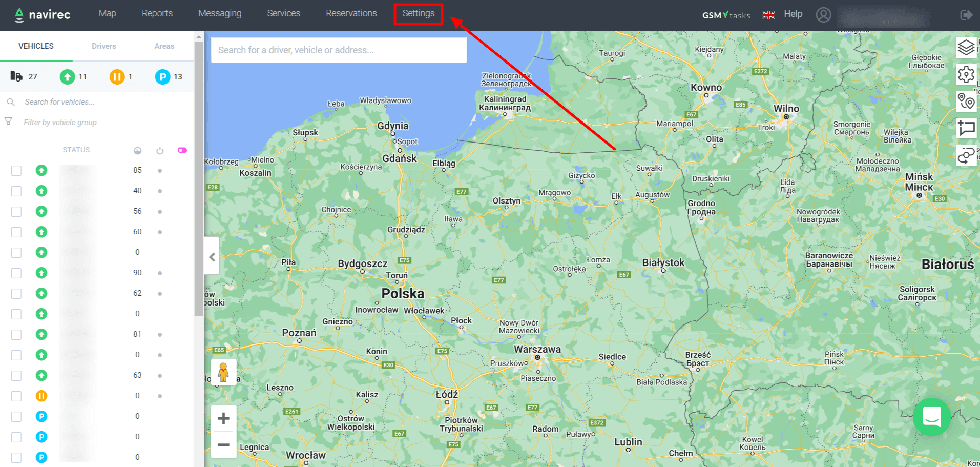Image resolution: width=980 pixels, height=467 pixels.
Task: Check the vehicle row with speed 85
Action: (16, 171)
